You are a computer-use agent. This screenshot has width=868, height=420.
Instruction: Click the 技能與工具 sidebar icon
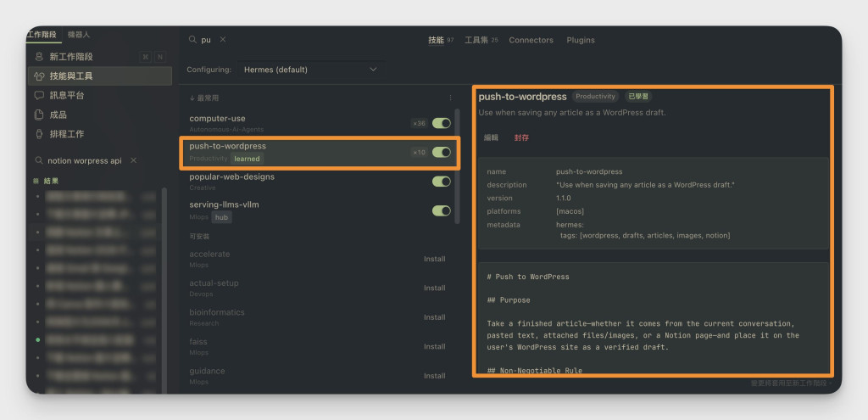coord(39,76)
